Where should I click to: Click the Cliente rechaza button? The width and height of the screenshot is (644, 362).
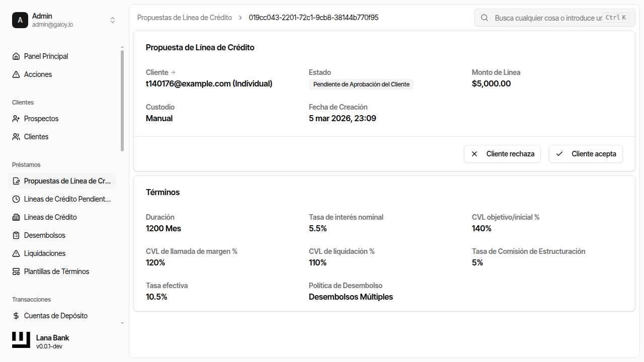(x=502, y=154)
